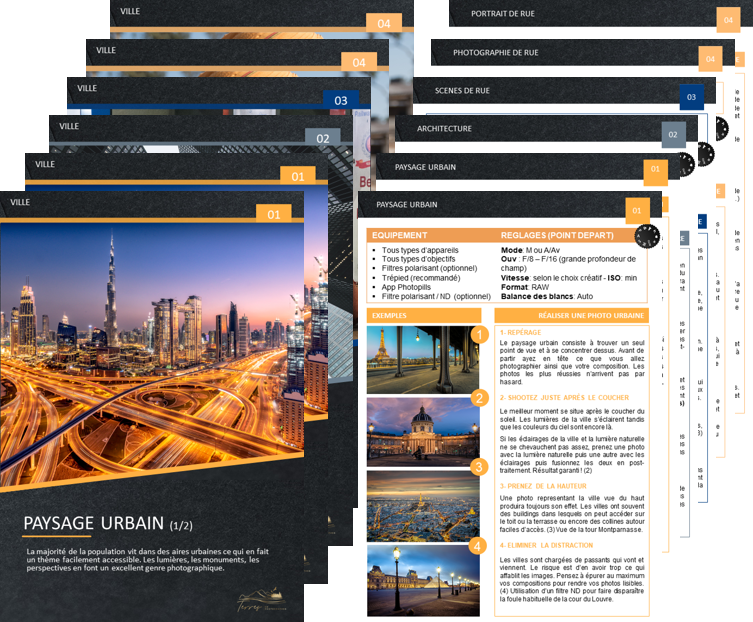The image size is (753, 622).
Task: Open the domed Institut building example photo
Action: click(423, 432)
